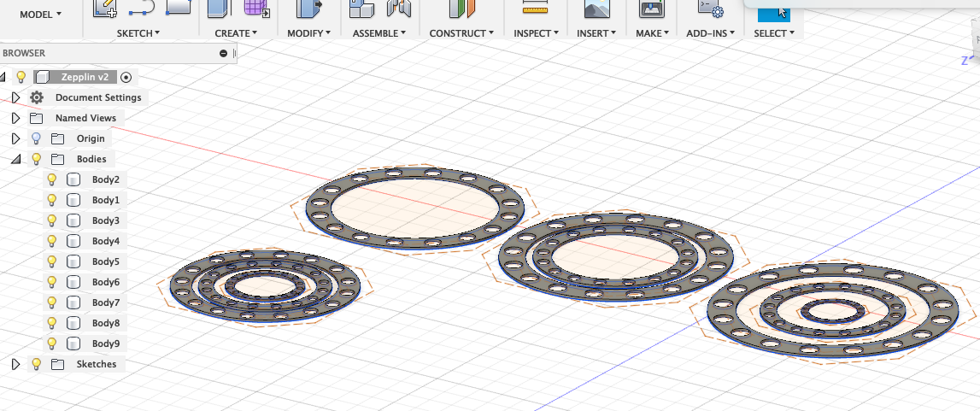The width and height of the screenshot is (980, 411).
Task: Click the Press Pull icon in the Modify group
Action: tap(308, 9)
